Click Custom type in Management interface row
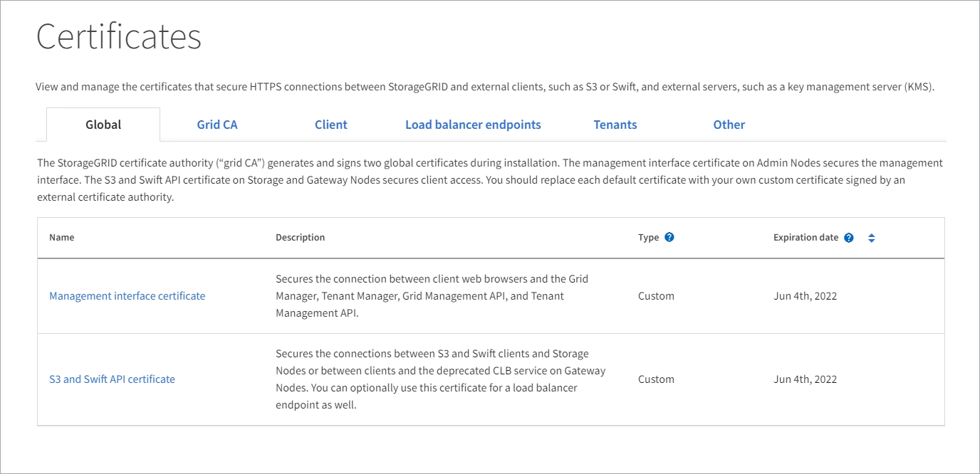This screenshot has height=474, width=980. tap(656, 296)
